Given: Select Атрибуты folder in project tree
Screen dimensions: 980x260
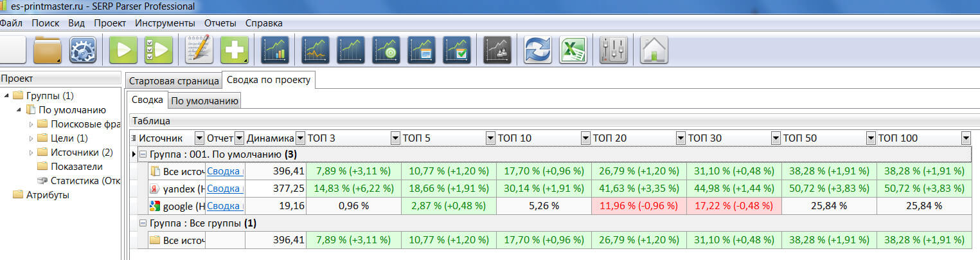Looking at the screenshot, I should coord(48,195).
